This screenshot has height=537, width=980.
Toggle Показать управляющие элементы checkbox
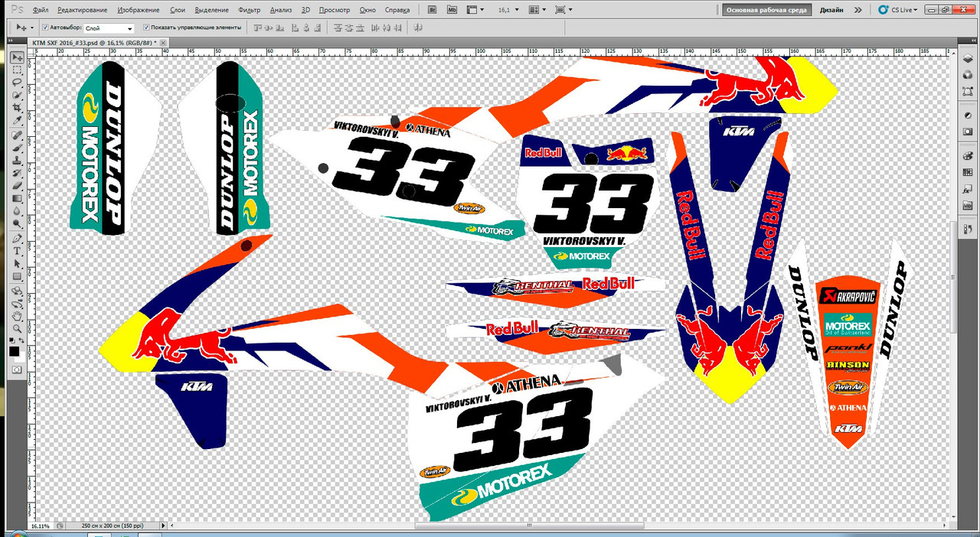tap(145, 27)
